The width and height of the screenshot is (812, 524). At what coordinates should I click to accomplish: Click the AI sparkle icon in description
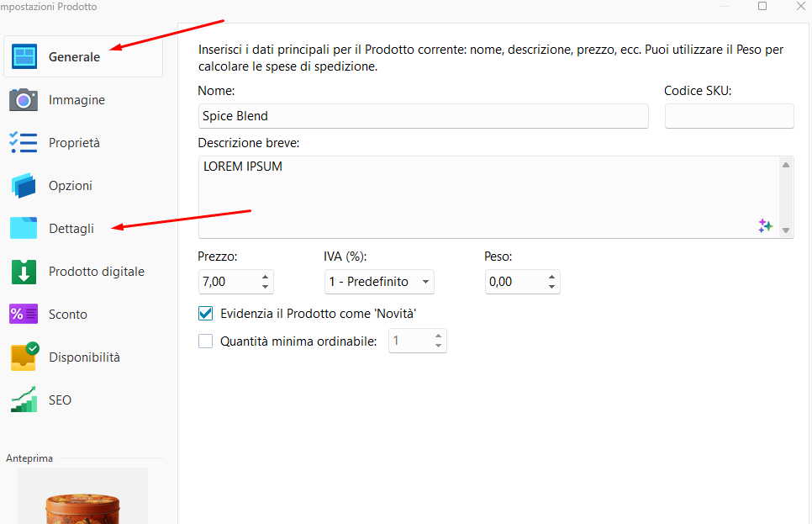point(765,225)
